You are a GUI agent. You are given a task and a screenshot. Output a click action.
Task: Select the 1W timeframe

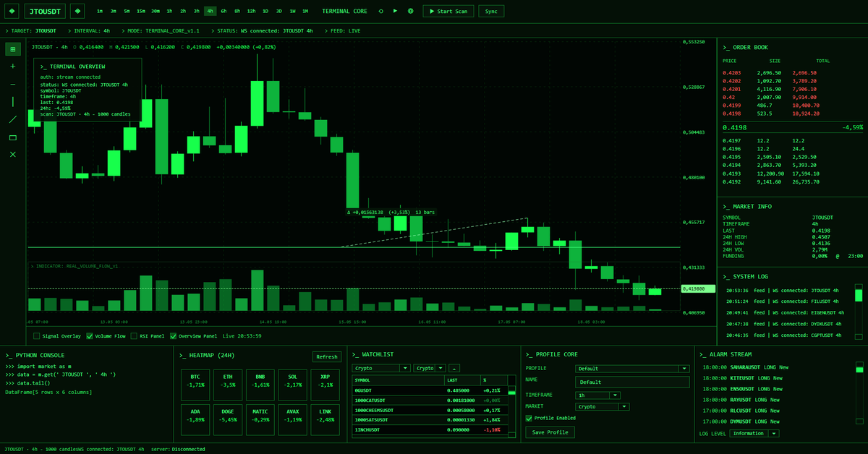tap(292, 12)
